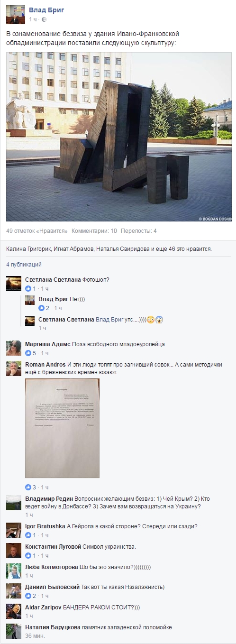Click like icon under Даниил Быловский comment
236x644 pixels.
[x=28, y=596]
